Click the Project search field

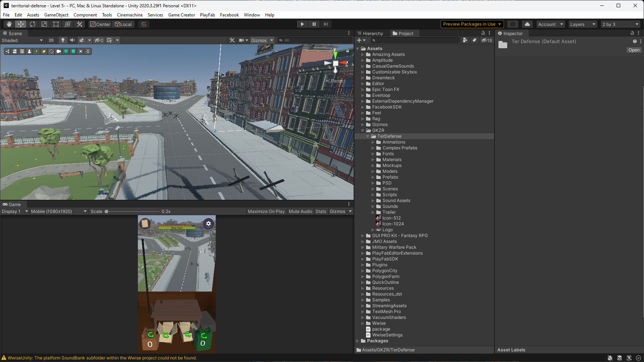pyautogui.click(x=415, y=40)
